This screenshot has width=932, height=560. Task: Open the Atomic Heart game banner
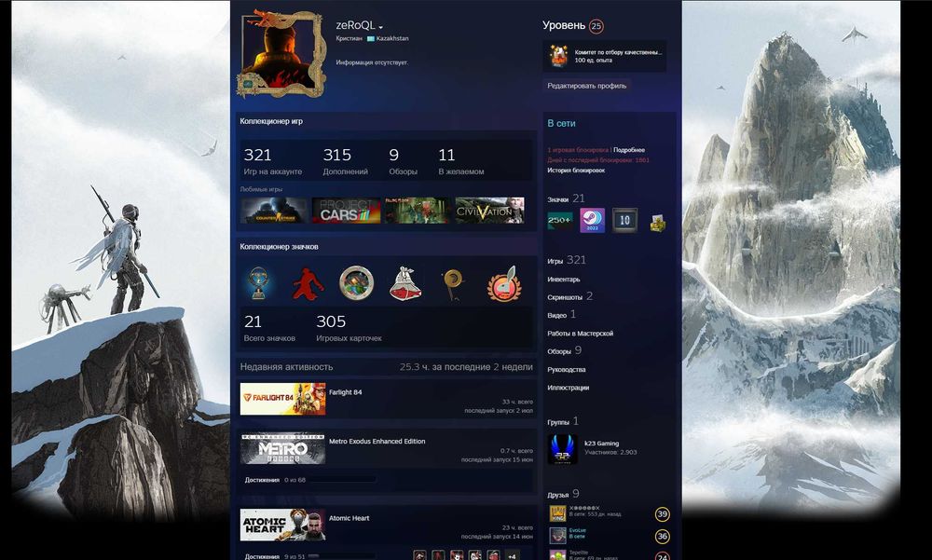click(283, 525)
